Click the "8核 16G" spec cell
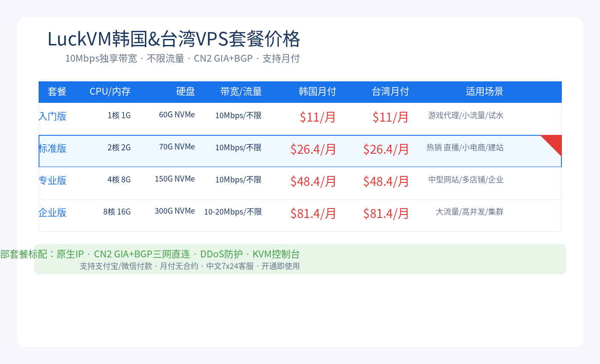The width and height of the screenshot is (600, 364). tap(117, 212)
